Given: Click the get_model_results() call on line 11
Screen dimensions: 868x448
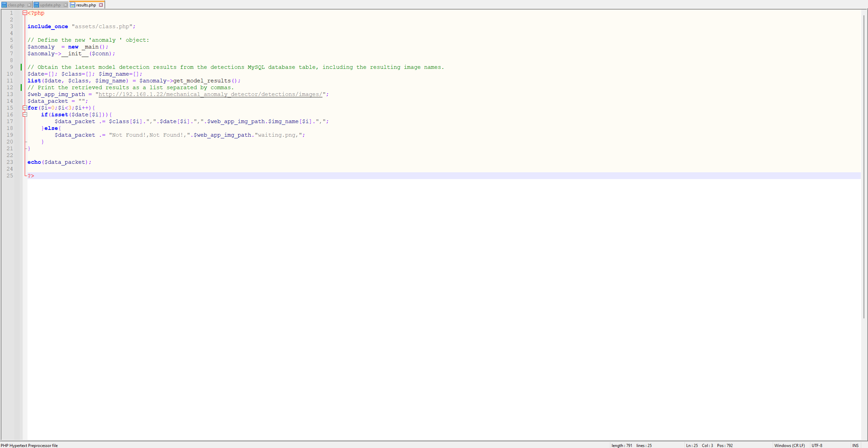Looking at the screenshot, I should coord(205,81).
